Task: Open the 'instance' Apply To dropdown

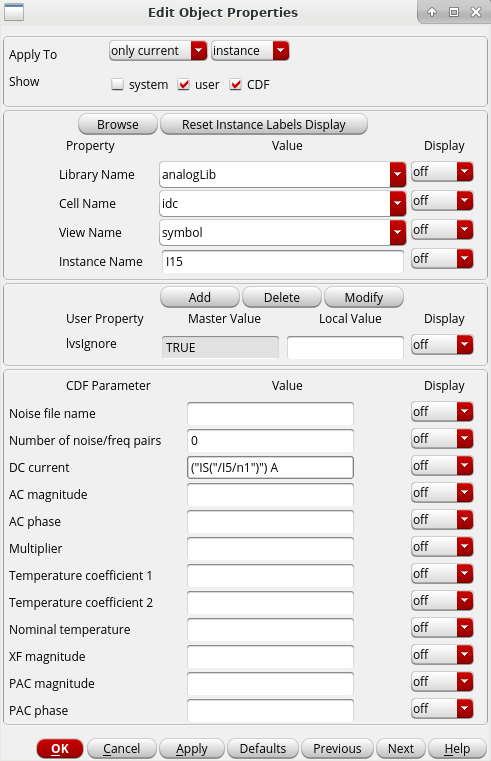Action: pyautogui.click(x=250, y=50)
